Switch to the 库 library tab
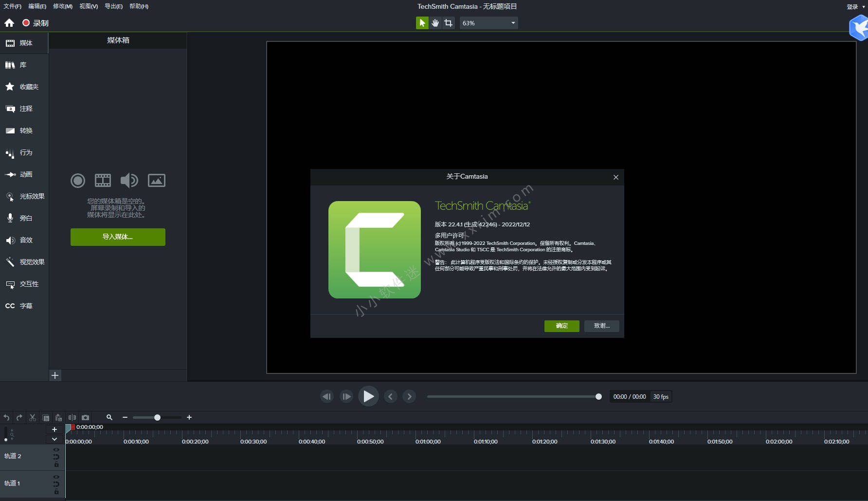This screenshot has height=501, width=868. pos(24,65)
